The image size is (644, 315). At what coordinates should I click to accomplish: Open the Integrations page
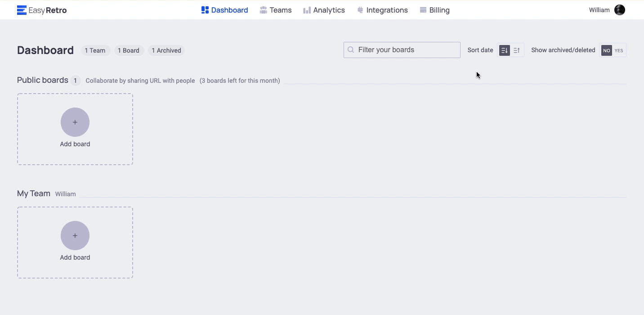coord(382,10)
